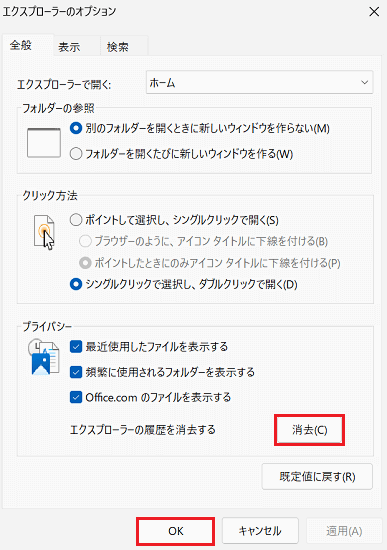Viewport: 387px width, 550px height.
Task: Select the 全般 tab
Action: 21,45
